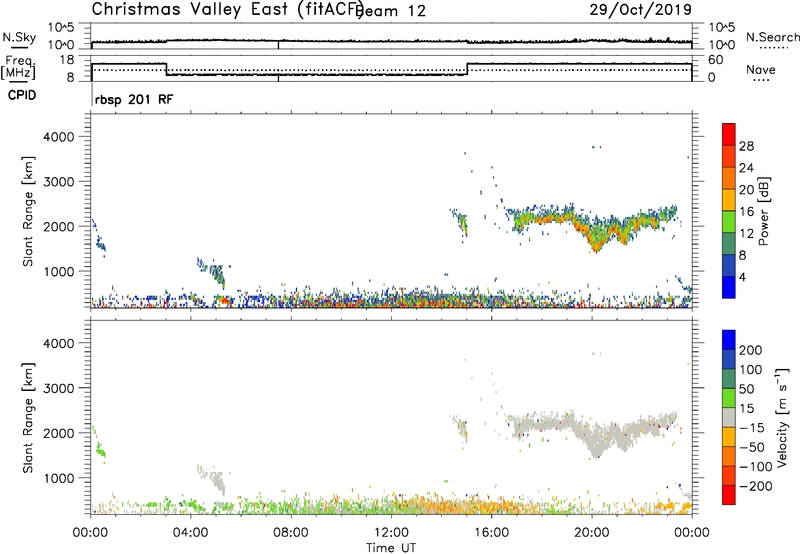The image size is (800, 554).
Task: Click the red -200 velocity swatch
Action: click(x=729, y=495)
